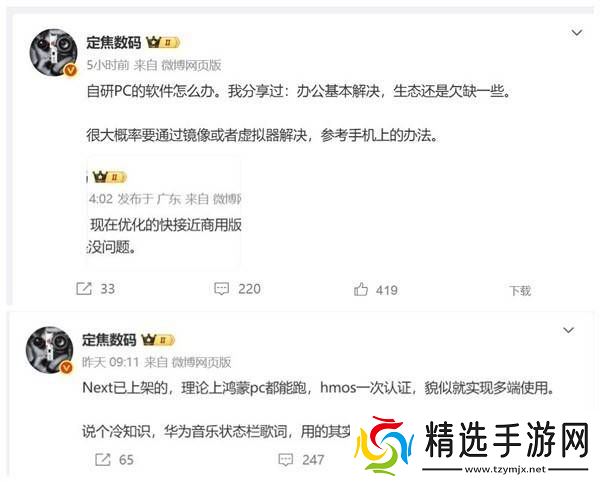Open the comments icon showing 247
This screenshot has height=482, width=600.
click(x=285, y=459)
